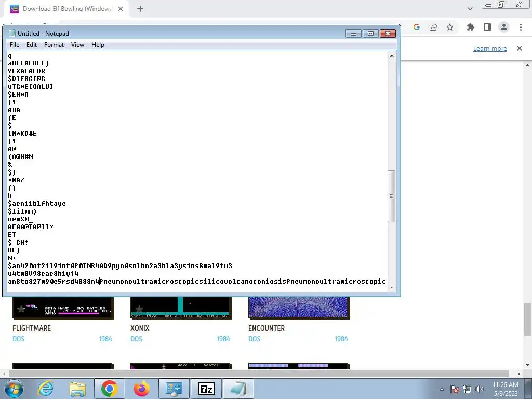Screen dimensions: 532x399
Task: Click the page horizontal scrollbar right arrow
Action: click(518, 374)
